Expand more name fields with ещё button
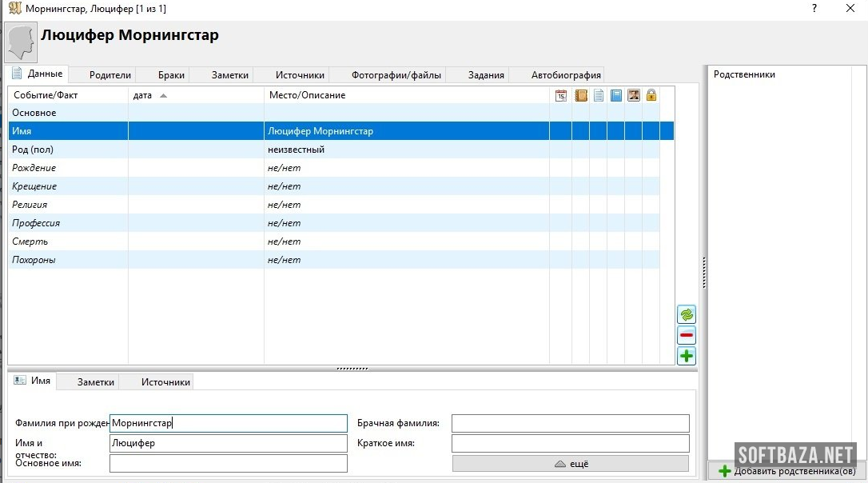This screenshot has width=868, height=483. point(570,464)
